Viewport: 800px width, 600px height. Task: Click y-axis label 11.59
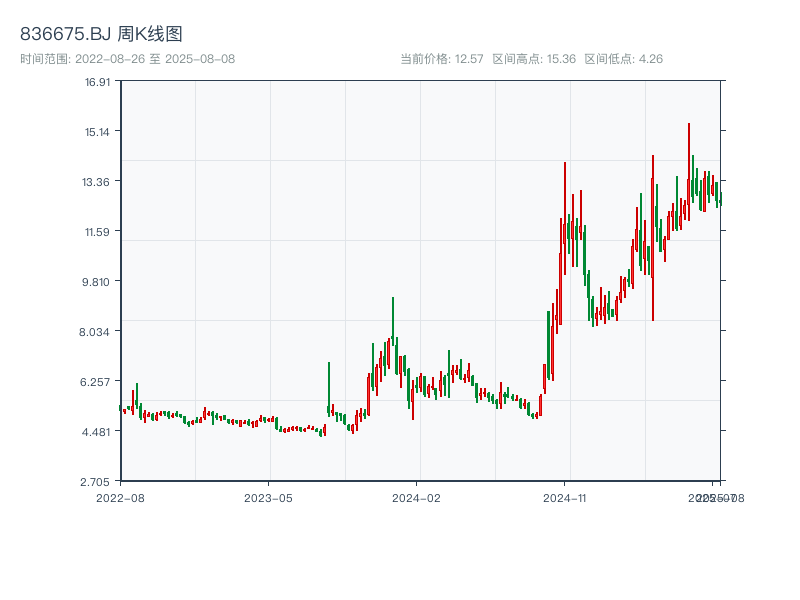pyautogui.click(x=97, y=232)
